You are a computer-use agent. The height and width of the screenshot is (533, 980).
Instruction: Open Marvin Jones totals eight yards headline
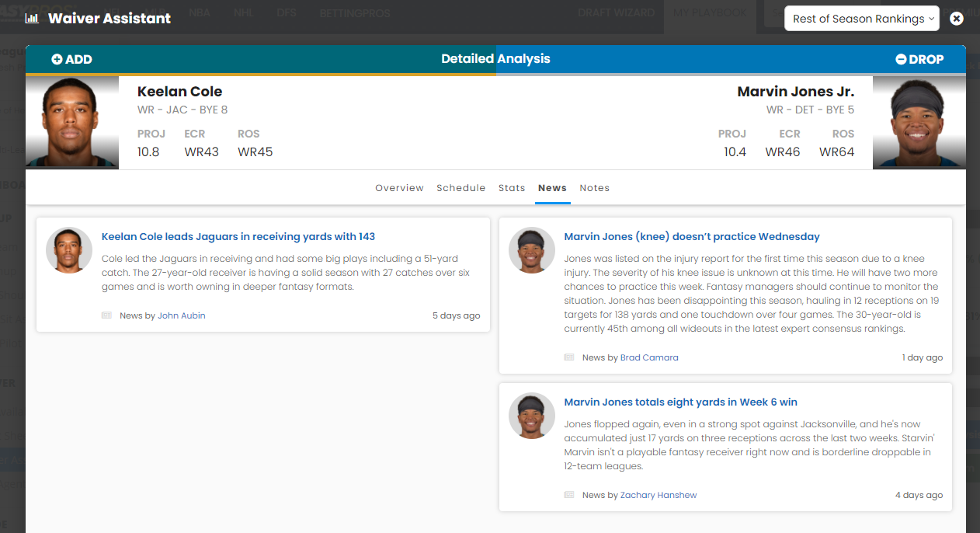coord(681,402)
